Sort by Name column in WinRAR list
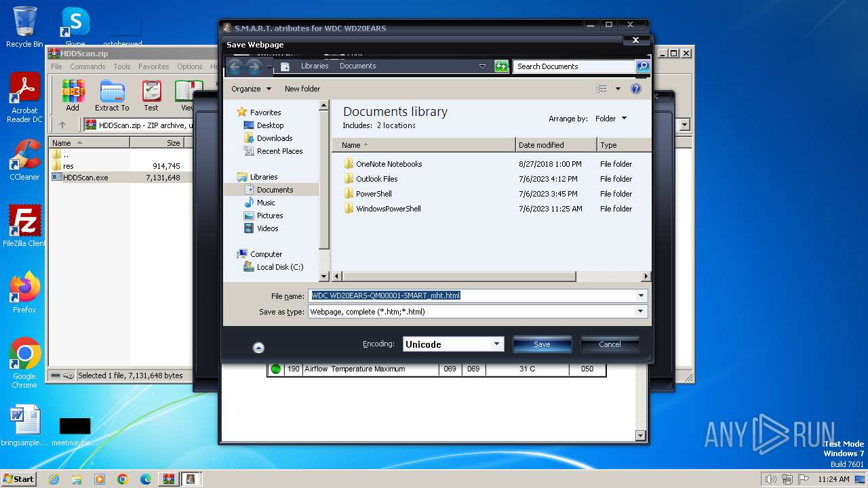 coord(90,143)
